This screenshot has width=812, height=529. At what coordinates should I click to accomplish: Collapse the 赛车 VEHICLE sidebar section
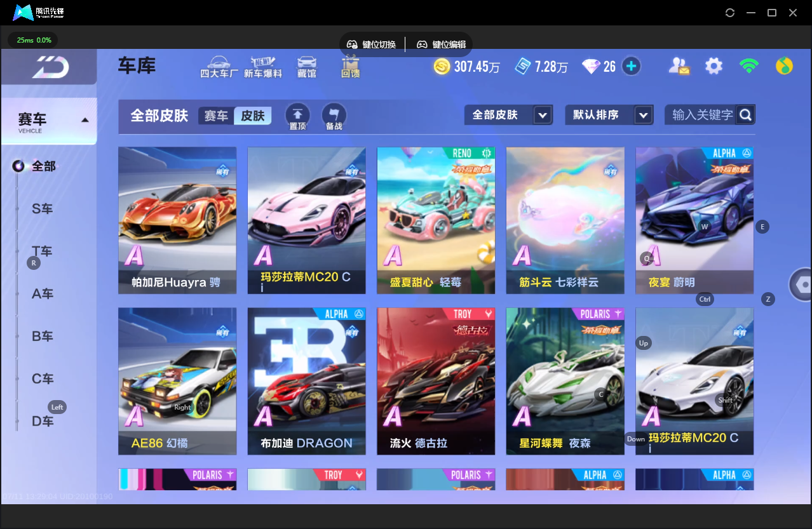point(49,121)
